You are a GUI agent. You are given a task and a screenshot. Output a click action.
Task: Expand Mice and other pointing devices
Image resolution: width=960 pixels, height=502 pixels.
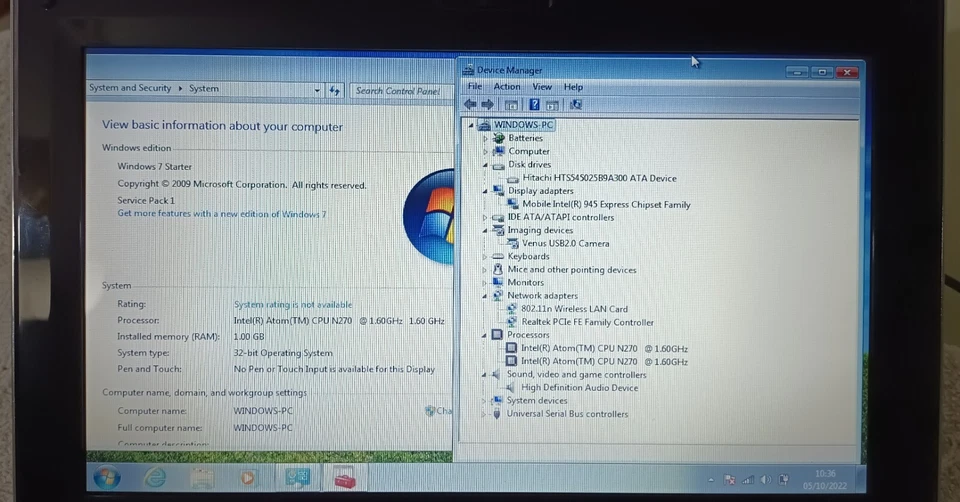485,269
